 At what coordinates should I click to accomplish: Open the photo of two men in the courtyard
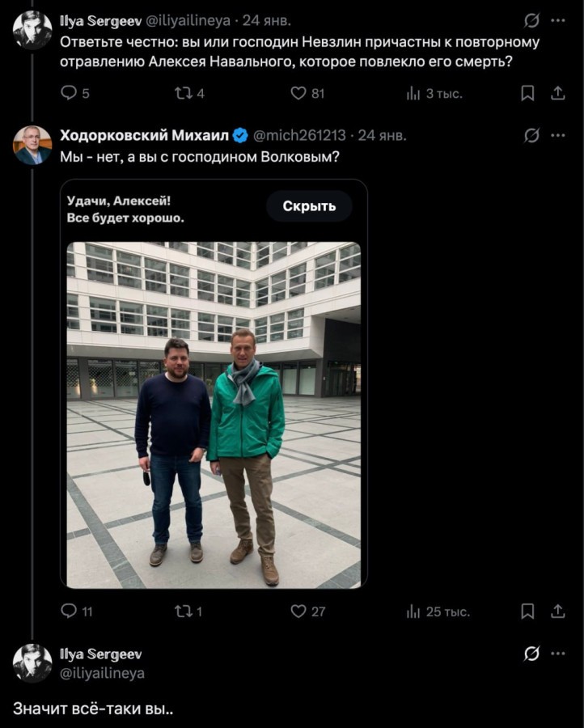tap(214, 414)
